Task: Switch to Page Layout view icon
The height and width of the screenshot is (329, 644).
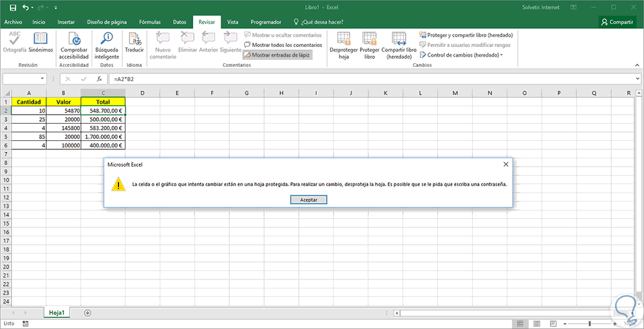Action: click(537, 324)
